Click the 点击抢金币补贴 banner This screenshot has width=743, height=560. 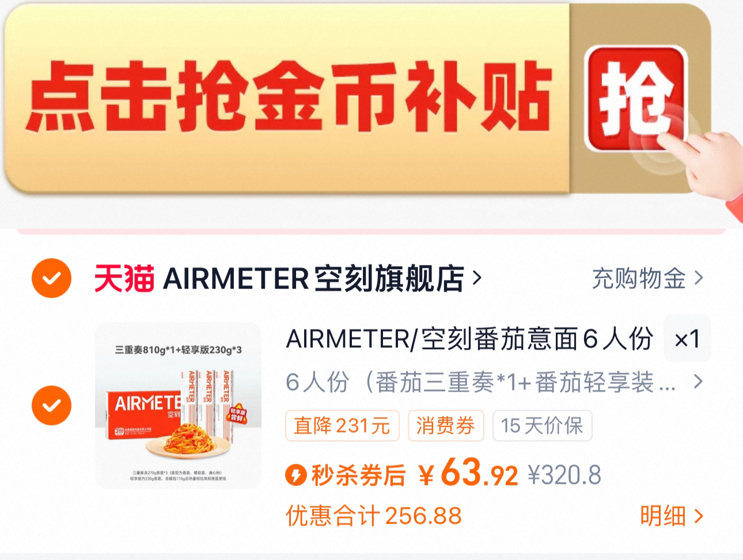pos(357,98)
